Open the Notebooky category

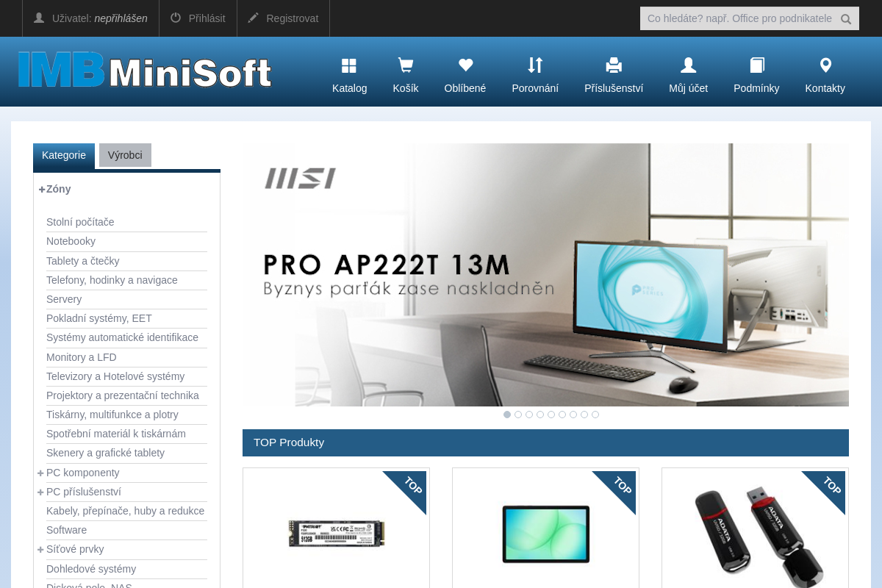71,241
